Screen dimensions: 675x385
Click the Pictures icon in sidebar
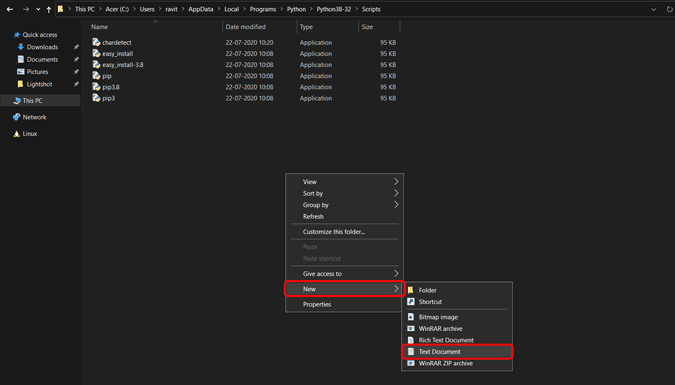point(20,72)
